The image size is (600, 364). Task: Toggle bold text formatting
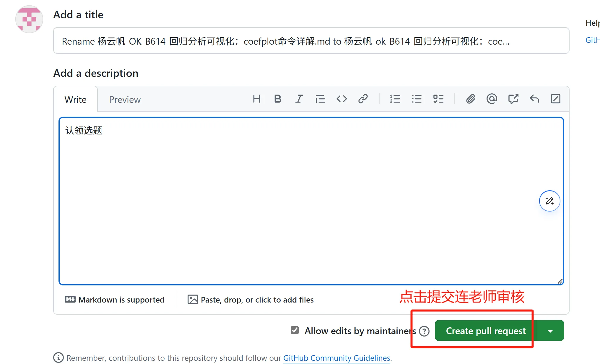pos(277,99)
